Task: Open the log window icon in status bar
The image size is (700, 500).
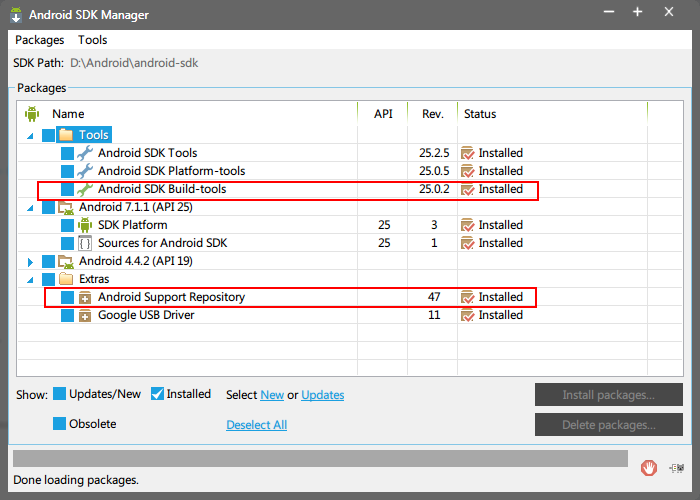Action: (676, 468)
